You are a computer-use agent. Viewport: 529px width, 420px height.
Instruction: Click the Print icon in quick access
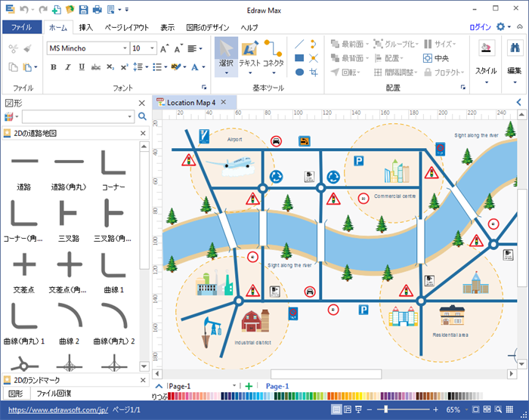tap(97, 10)
